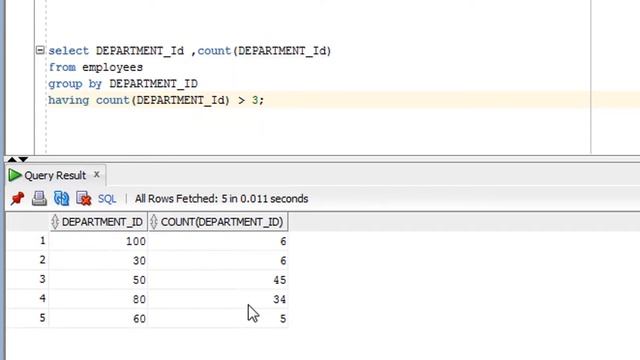Viewport: 640px width, 360px height.
Task: Select department cell with value 30
Action: [98, 260]
